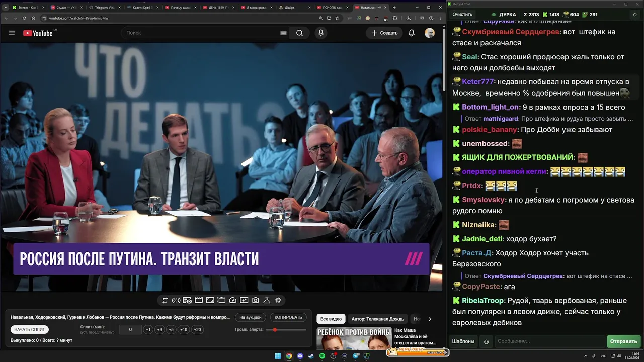Click the НАЧАТЬ СПЛИТ button

[30, 329]
